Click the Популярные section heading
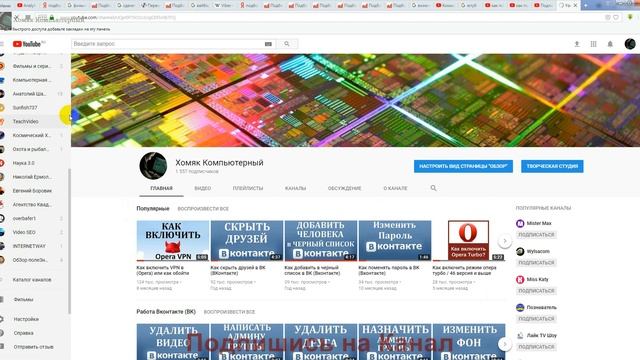The height and width of the screenshot is (360, 640). coord(153,209)
